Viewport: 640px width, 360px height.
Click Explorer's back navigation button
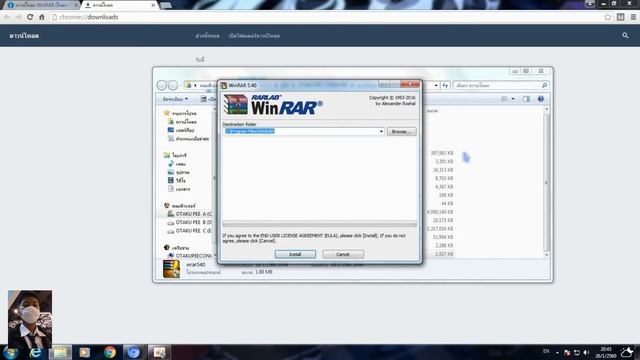tap(162, 85)
